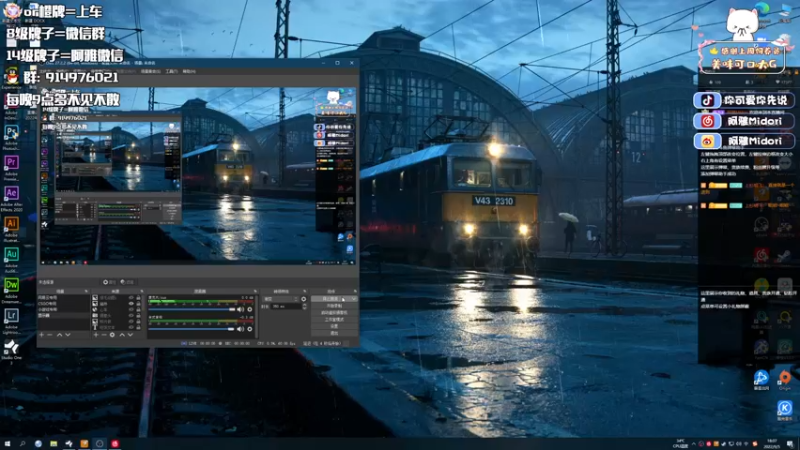Pop out the Controls dock panel
800x450 pixels.
(355, 291)
